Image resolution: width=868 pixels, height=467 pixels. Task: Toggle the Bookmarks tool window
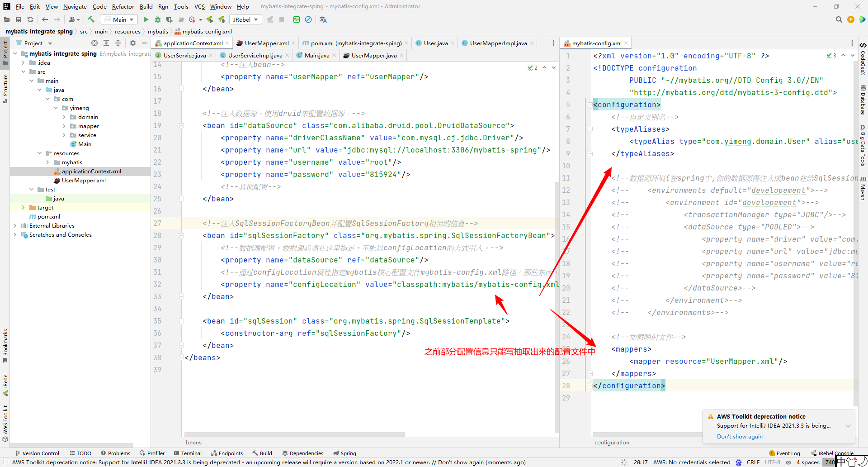[5, 346]
